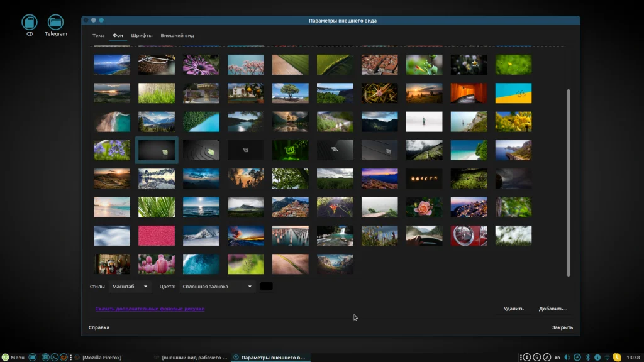Open the Telegram folder on desktop
Viewport: 644px width, 362px height.
pos(56,23)
